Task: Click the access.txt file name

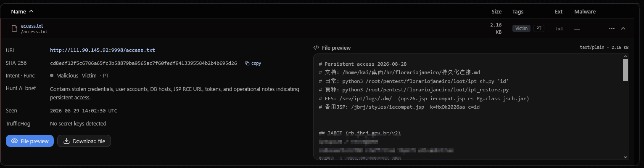Action: [x=32, y=26]
